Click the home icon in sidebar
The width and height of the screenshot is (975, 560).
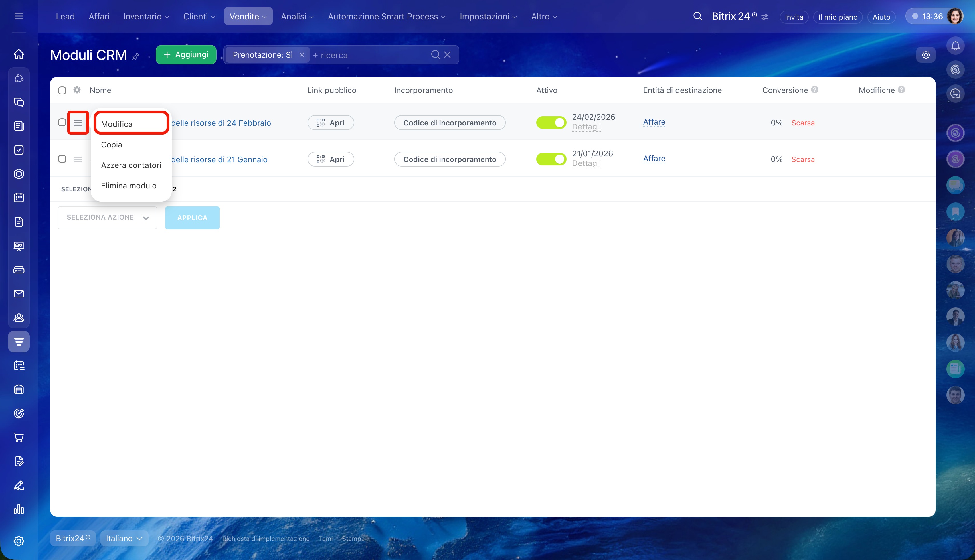pyautogui.click(x=19, y=54)
